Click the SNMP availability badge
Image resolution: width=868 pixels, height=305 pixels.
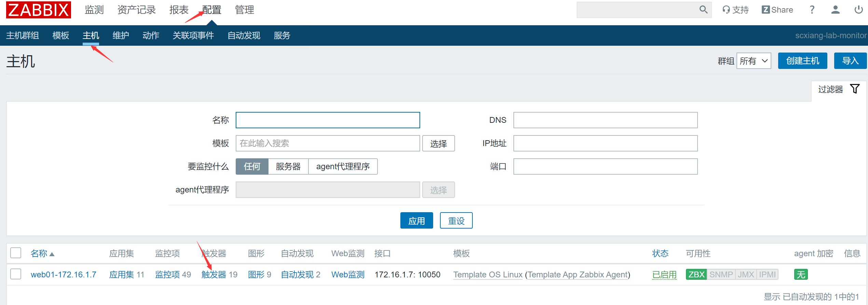tap(721, 274)
